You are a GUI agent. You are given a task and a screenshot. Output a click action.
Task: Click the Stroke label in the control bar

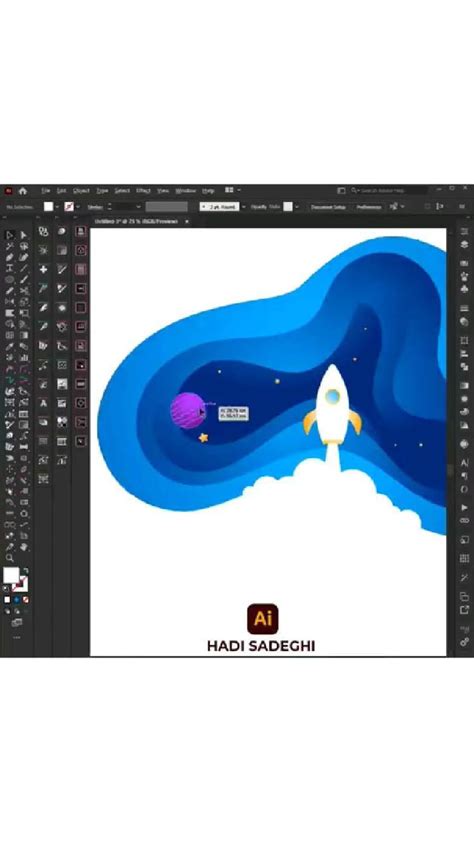click(95, 207)
